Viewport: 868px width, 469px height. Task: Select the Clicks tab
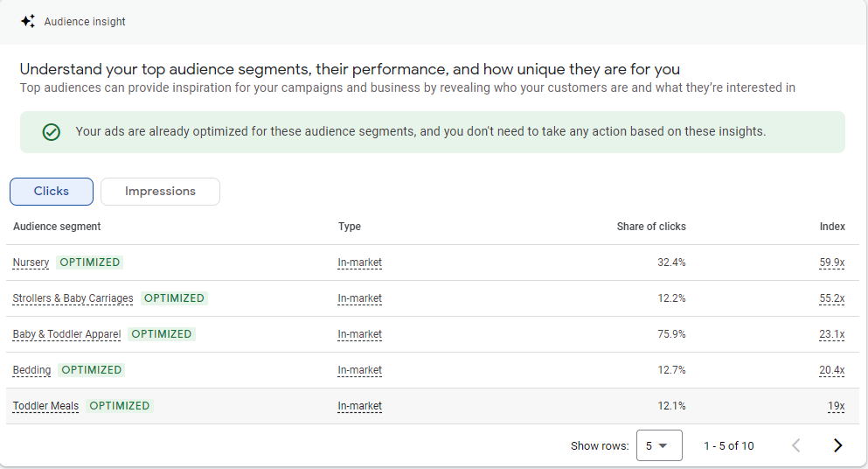coord(52,192)
